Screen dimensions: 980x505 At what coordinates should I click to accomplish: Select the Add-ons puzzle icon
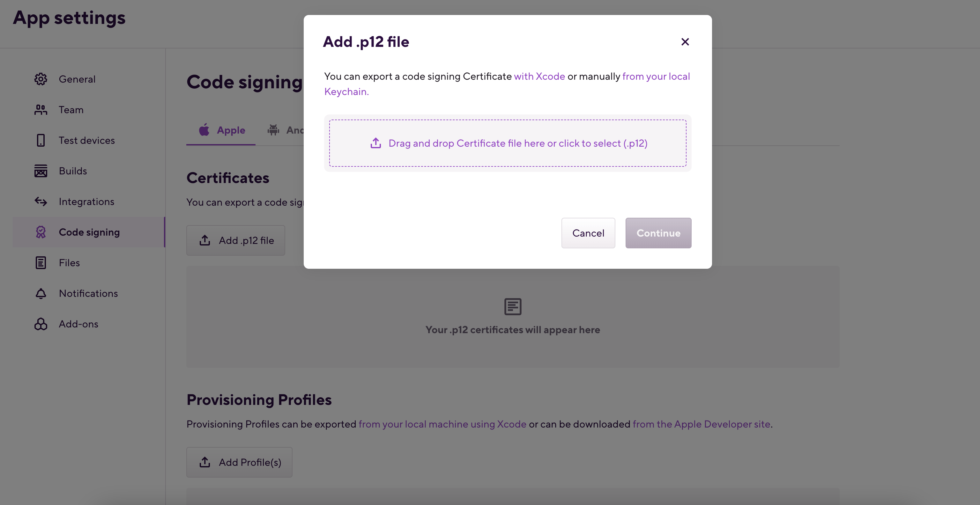point(41,324)
